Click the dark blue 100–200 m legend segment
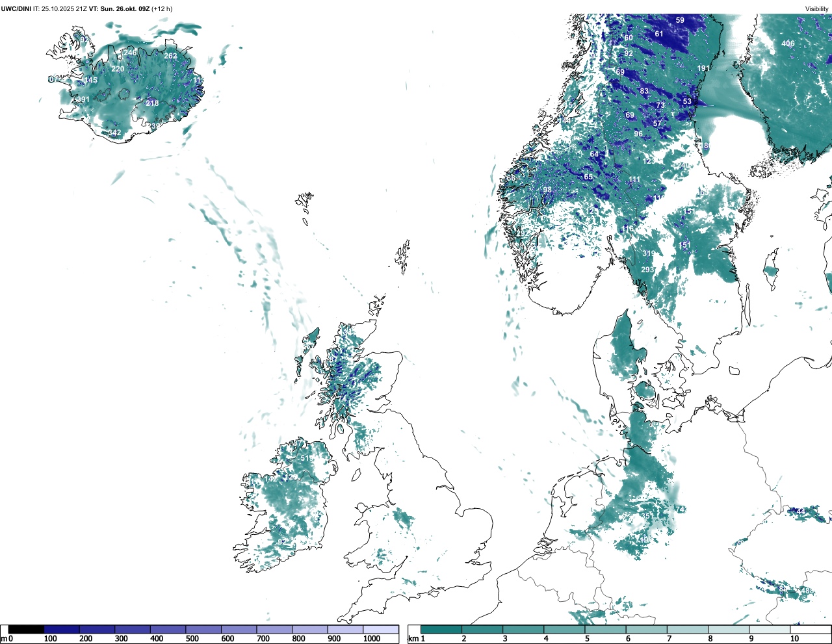Screen dimensions: 832x644 tap(62, 629)
